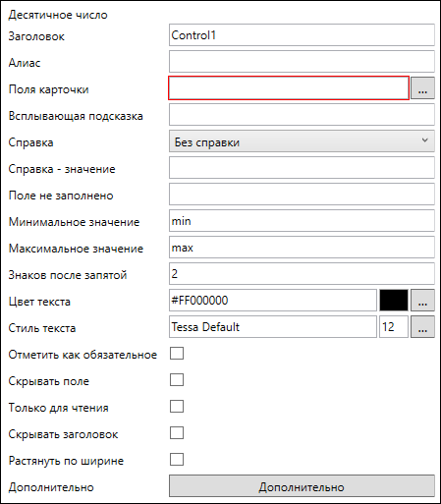
Task: Focus the Минимальное значение field with min
Action: [302, 220]
